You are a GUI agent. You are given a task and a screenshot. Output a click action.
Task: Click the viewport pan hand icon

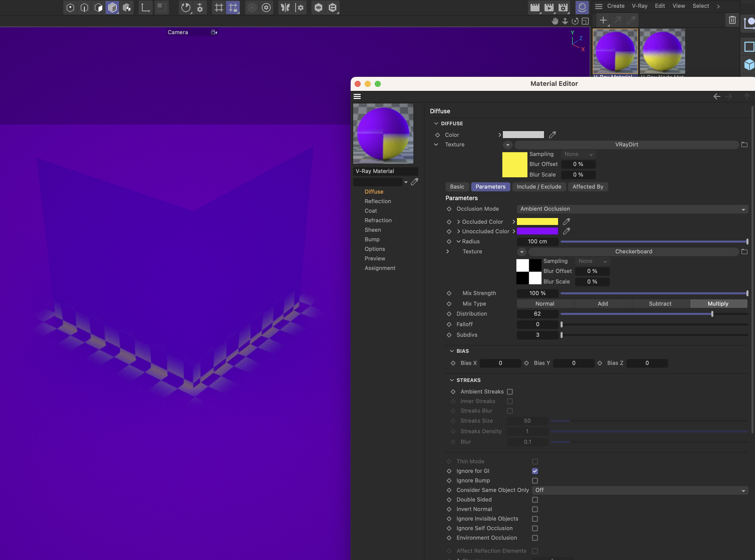pyautogui.click(x=555, y=21)
